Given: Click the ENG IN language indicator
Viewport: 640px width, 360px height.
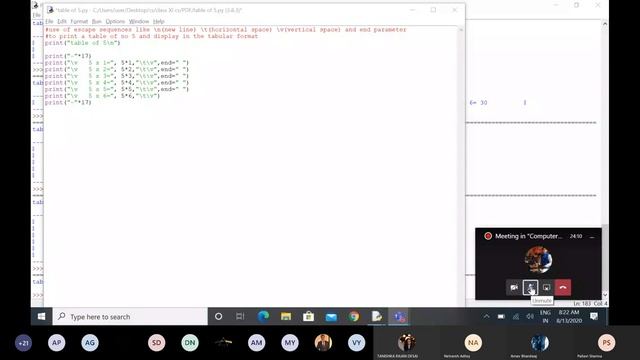Looking at the screenshot, I should 545,316.
